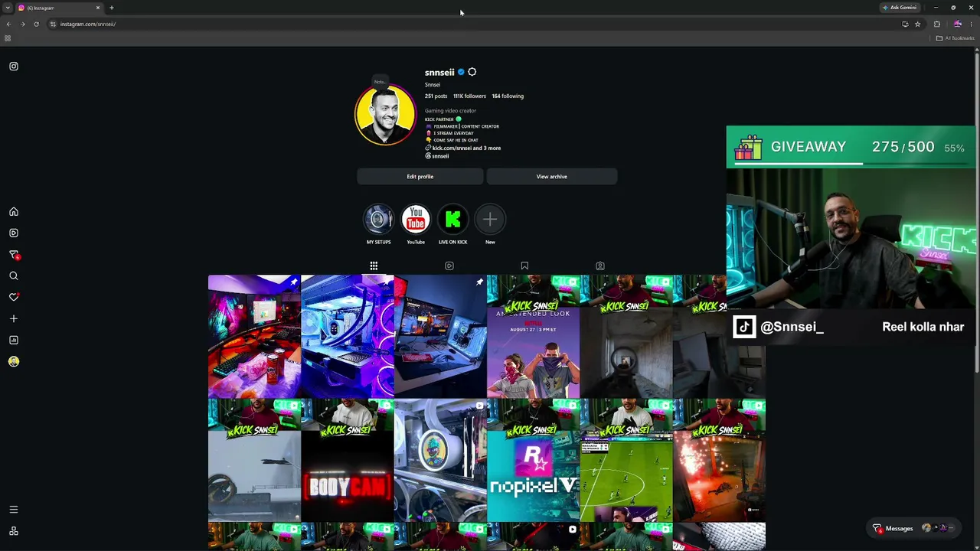This screenshot has height=551, width=980.
Task: Click the browser Back arrow
Action: pos(8,24)
